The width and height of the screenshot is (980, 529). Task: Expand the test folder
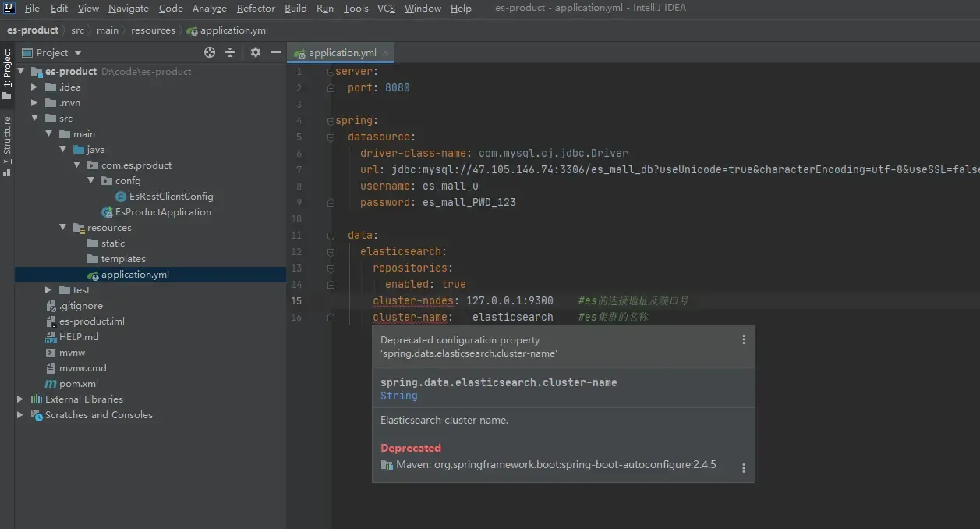[49, 290]
